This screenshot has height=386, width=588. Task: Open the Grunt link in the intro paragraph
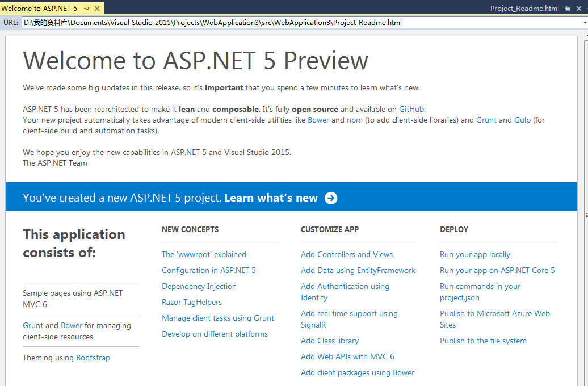coord(486,120)
